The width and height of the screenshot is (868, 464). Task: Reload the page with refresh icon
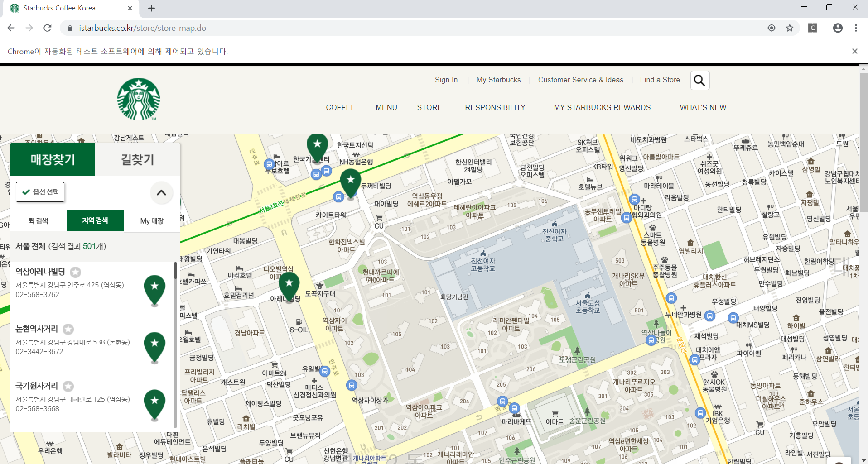[48, 28]
